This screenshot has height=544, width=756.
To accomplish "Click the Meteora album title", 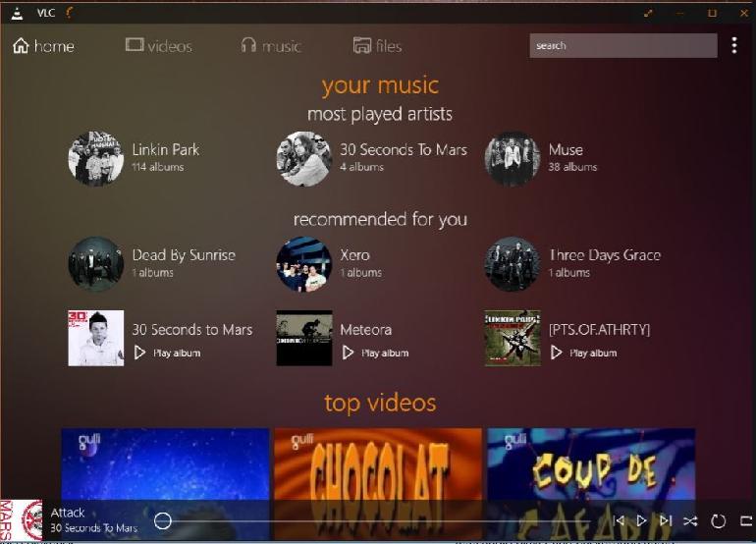I will (366, 329).
